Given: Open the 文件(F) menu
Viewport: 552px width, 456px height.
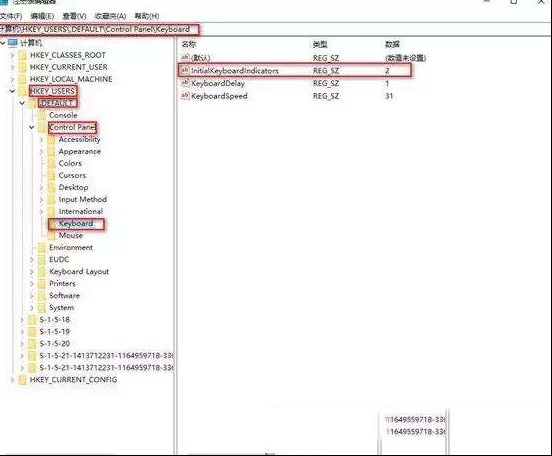Looking at the screenshot, I should (x=11, y=16).
